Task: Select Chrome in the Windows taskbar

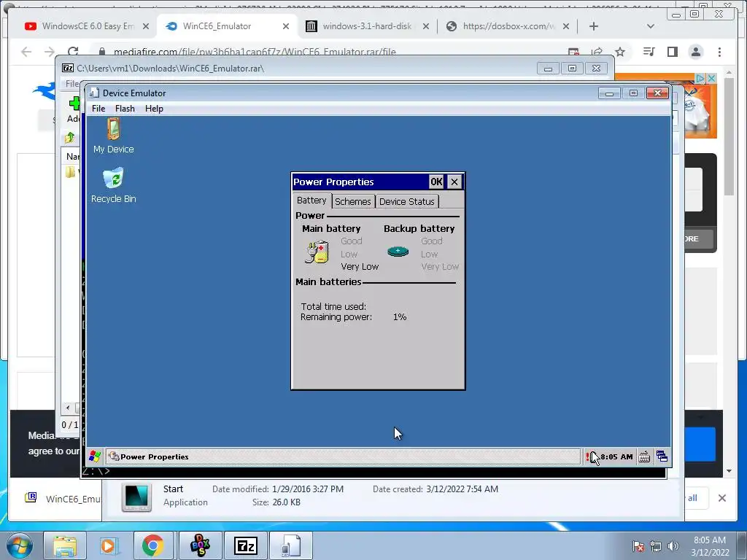Action: click(152, 545)
